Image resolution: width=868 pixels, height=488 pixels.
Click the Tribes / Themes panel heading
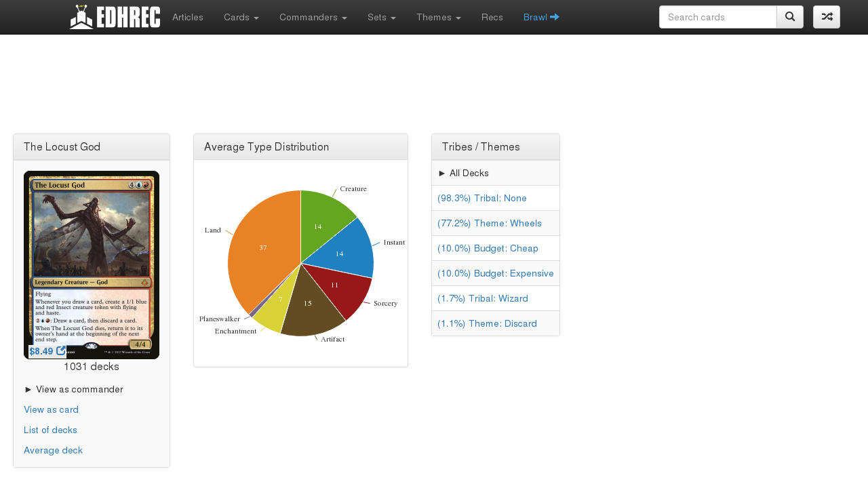click(x=481, y=147)
